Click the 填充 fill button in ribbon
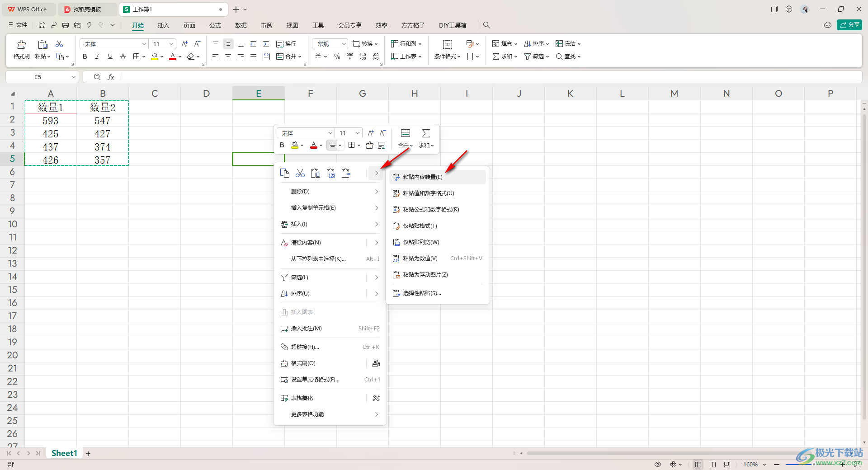Screen dimensions: 868x470 505,44
